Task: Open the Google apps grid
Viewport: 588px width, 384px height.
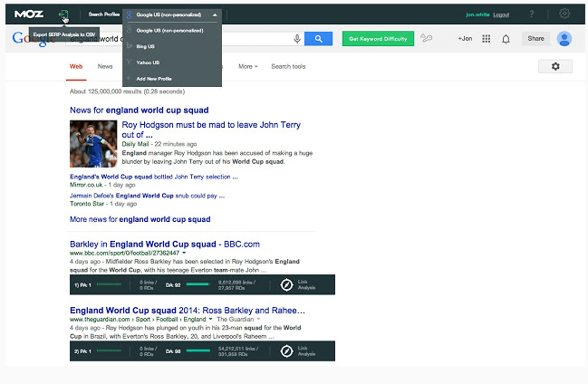Action: pyautogui.click(x=486, y=39)
